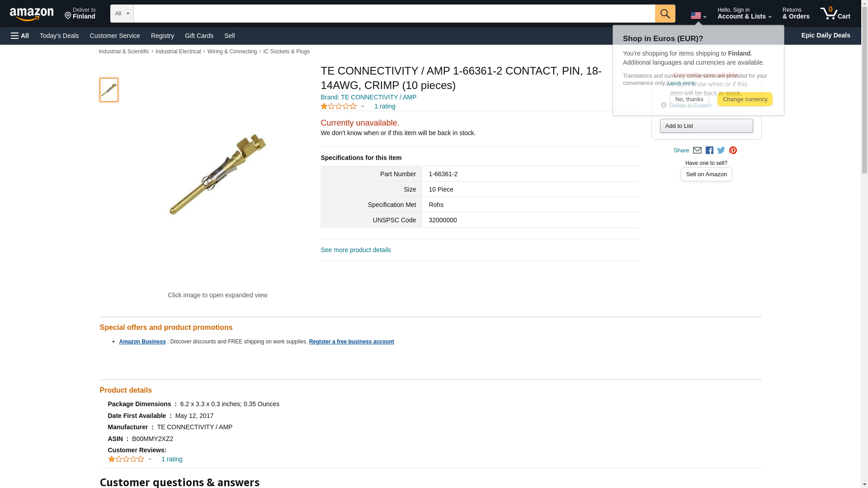Open See more product details link
Screen dimensions: 868x488
[x=356, y=250]
